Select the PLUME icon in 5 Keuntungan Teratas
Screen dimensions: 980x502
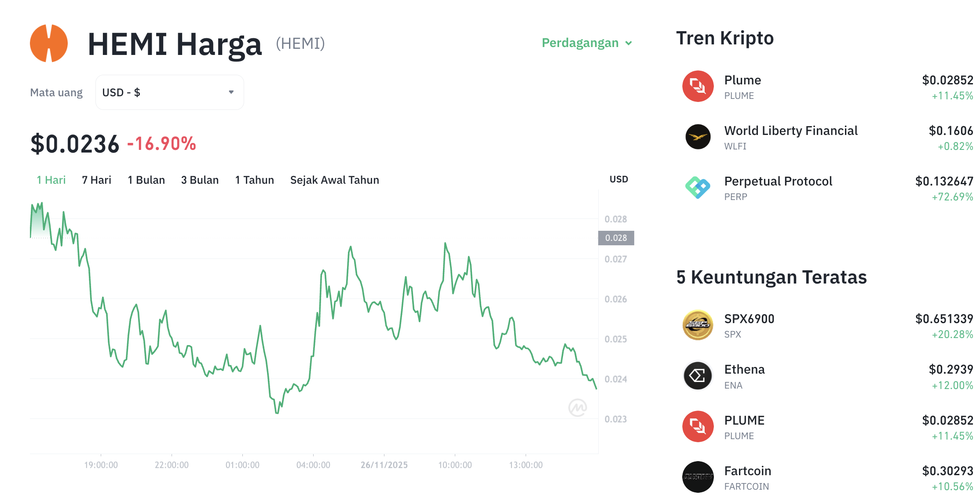tap(698, 426)
